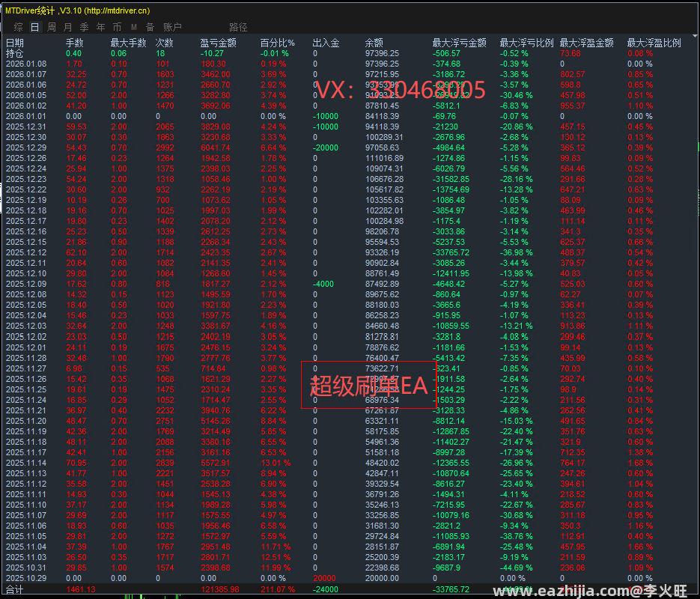
Task: Sort by the 手数 column header
Action: [75, 43]
